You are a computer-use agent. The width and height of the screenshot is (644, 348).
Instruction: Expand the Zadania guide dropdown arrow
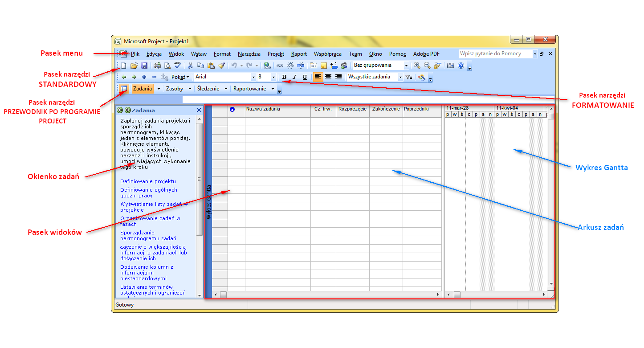coord(158,88)
